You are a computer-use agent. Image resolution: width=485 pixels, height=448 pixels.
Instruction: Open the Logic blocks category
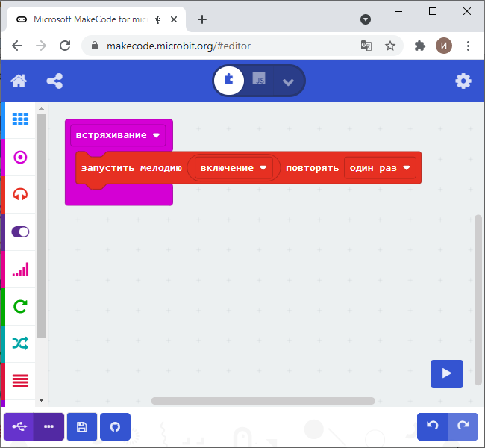click(x=20, y=343)
